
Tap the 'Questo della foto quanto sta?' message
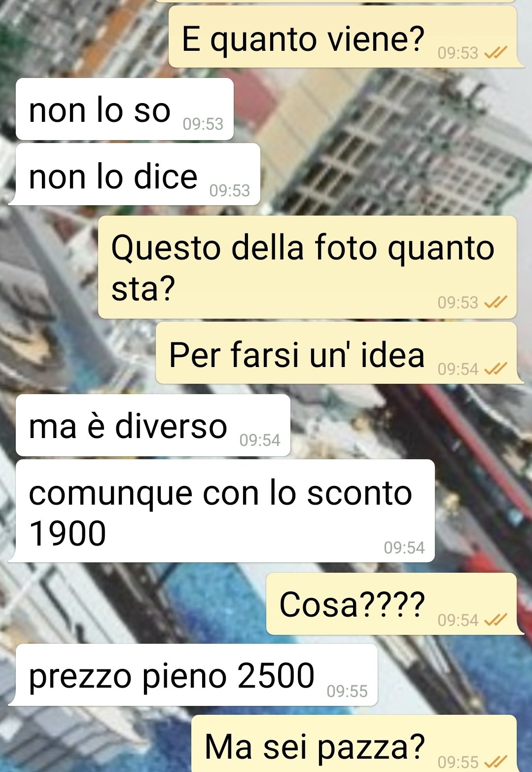point(307,267)
